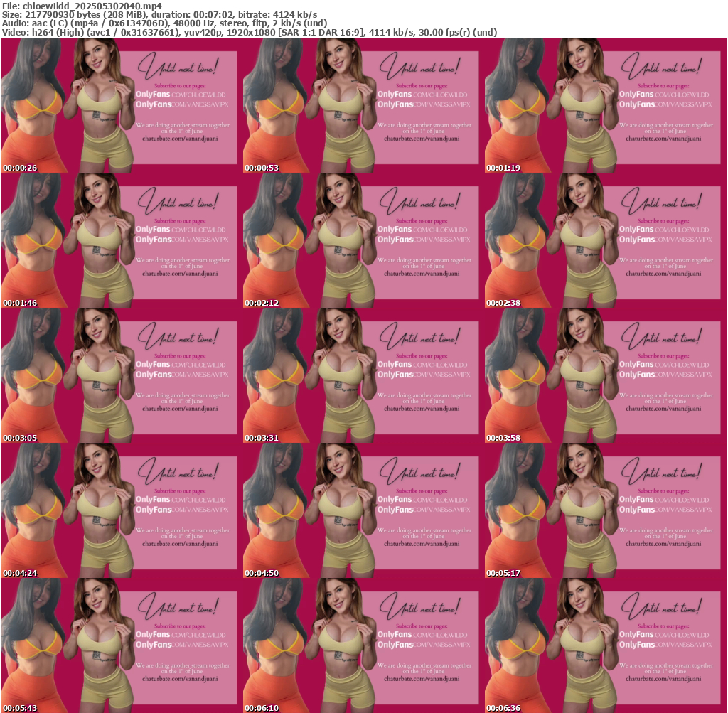Select the thumbnail stamped 00:05:17
The height and width of the screenshot is (713, 728).
click(x=606, y=510)
